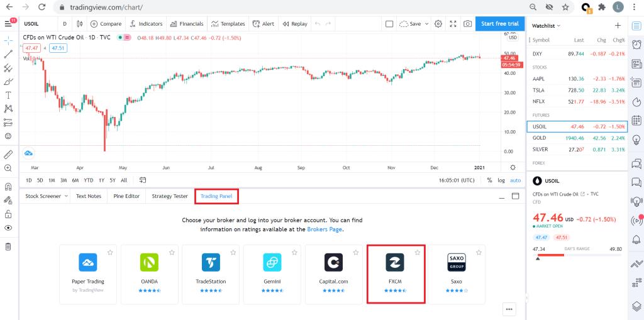The height and width of the screenshot is (320, 644).
Task: Open the Financials menu
Action: pos(187,24)
